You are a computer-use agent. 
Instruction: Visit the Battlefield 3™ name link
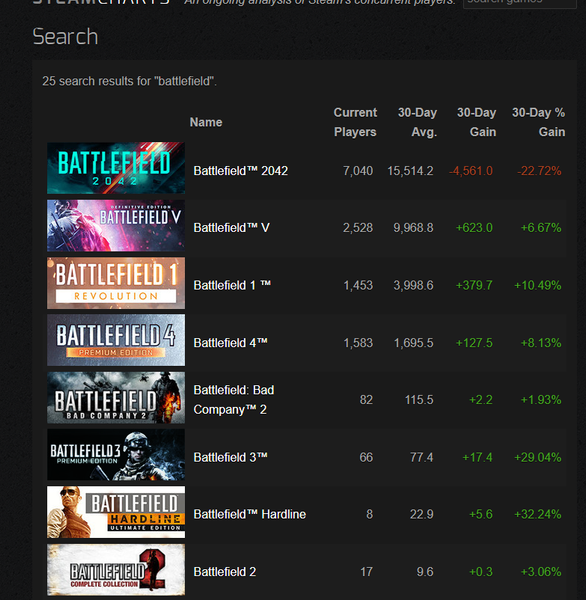(230, 457)
